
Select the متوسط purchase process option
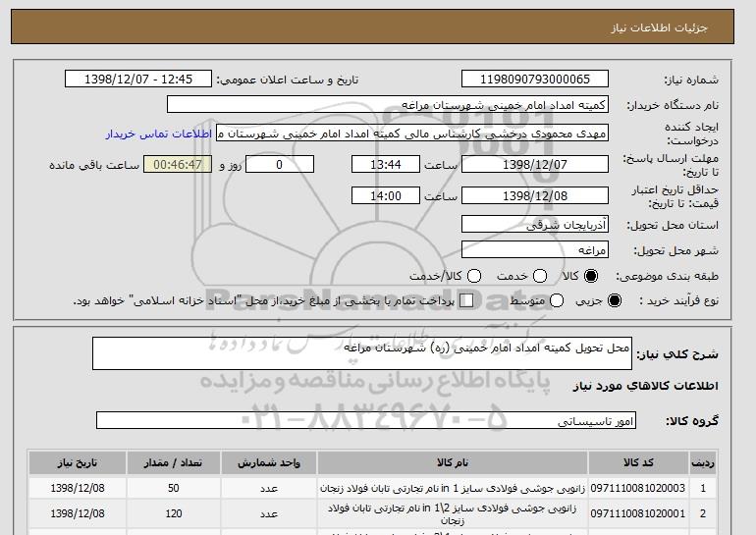[557, 300]
